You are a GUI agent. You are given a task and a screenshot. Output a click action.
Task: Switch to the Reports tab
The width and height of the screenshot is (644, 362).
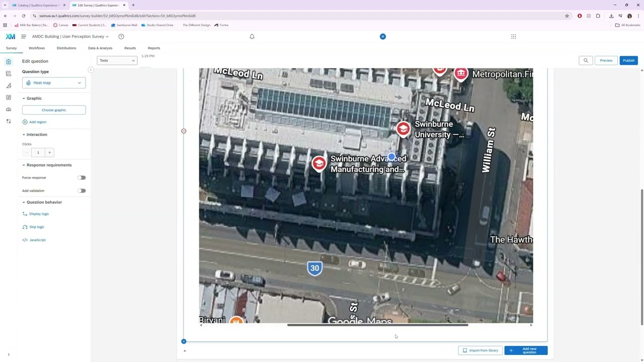point(154,48)
